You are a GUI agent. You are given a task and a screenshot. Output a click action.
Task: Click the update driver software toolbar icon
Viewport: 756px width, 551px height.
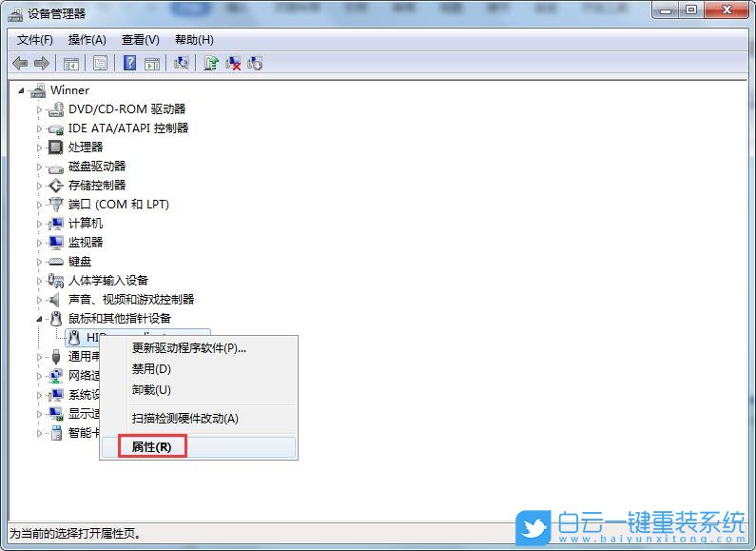tap(211, 63)
